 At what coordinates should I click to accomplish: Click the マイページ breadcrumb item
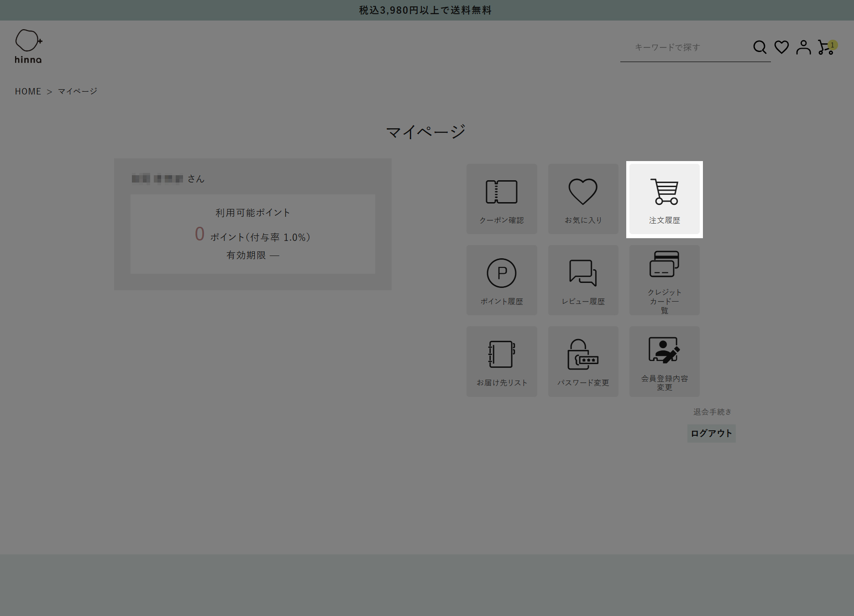pos(78,91)
